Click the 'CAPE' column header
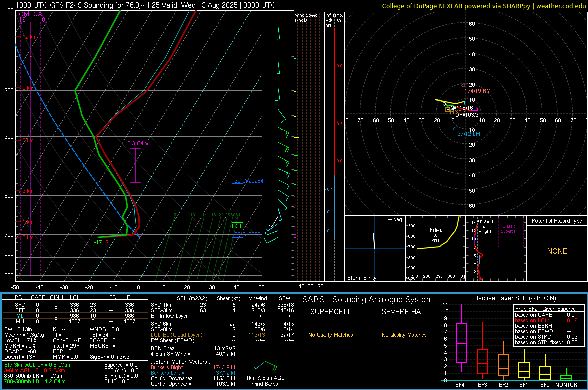 point(38,297)
